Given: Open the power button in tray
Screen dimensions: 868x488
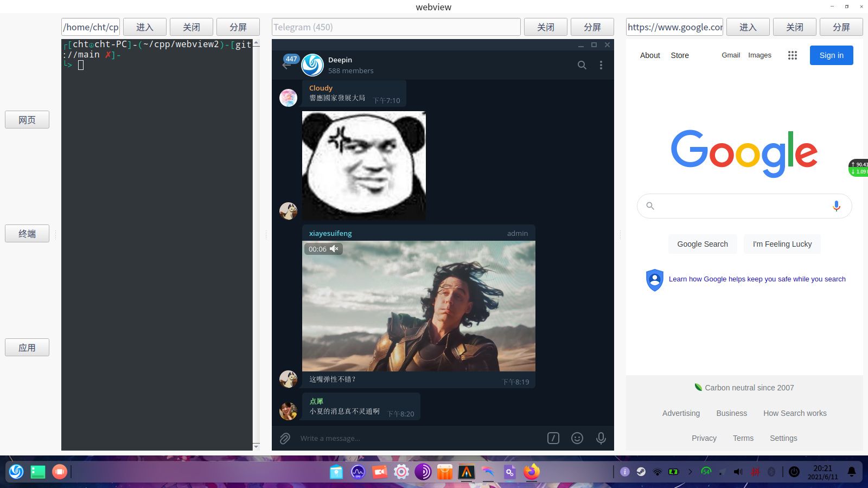Looking at the screenshot, I should click(794, 472).
